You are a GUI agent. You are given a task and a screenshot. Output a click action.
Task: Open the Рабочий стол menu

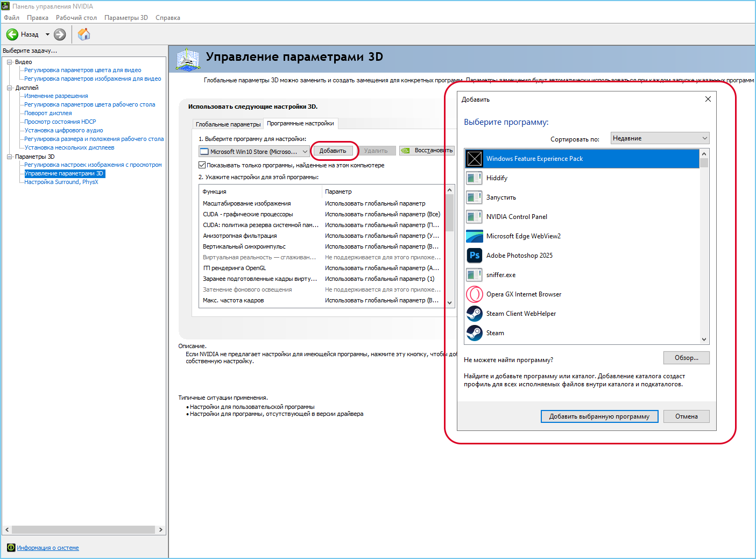(76, 18)
